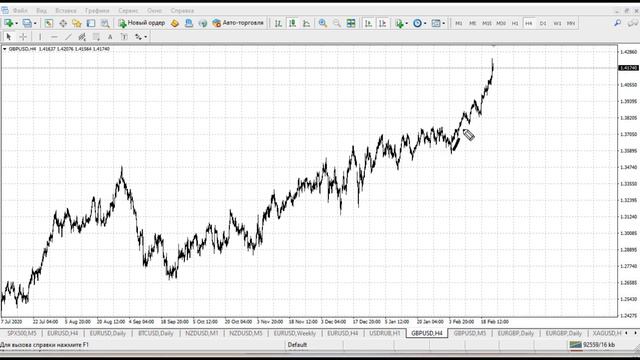Select the Arrows drawing tool
The height and width of the screenshot is (360, 640).
pos(138,37)
